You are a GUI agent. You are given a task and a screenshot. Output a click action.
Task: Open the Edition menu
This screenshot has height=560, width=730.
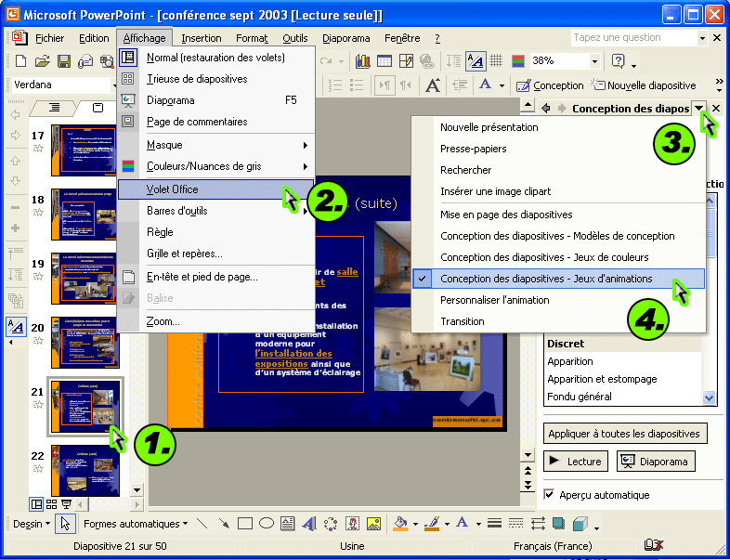tap(94, 38)
